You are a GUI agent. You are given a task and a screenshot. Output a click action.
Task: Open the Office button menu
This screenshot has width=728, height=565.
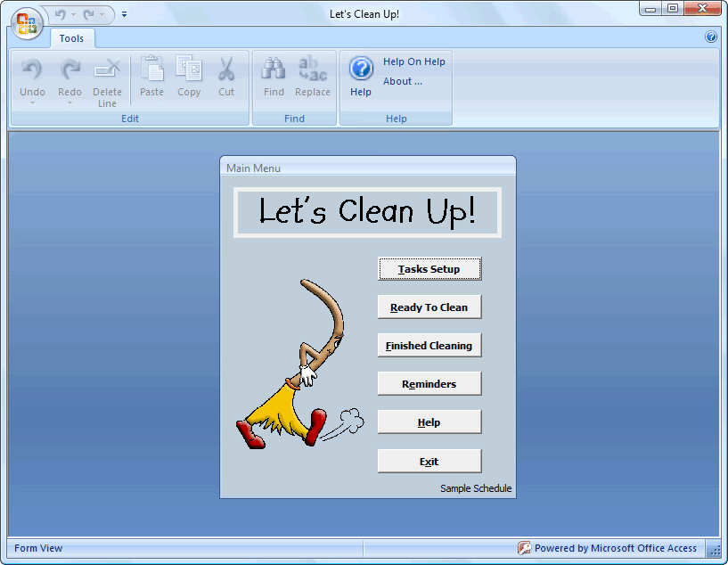pos(27,23)
